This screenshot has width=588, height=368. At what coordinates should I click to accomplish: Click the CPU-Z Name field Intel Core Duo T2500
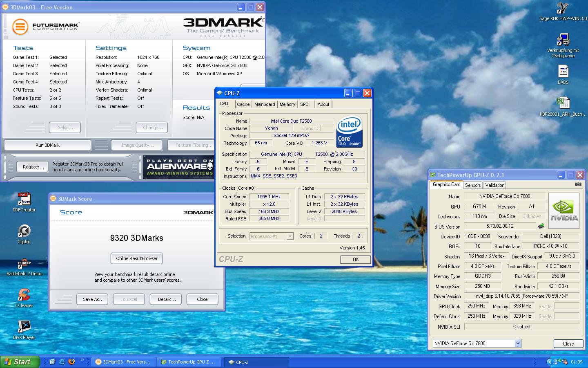point(291,121)
